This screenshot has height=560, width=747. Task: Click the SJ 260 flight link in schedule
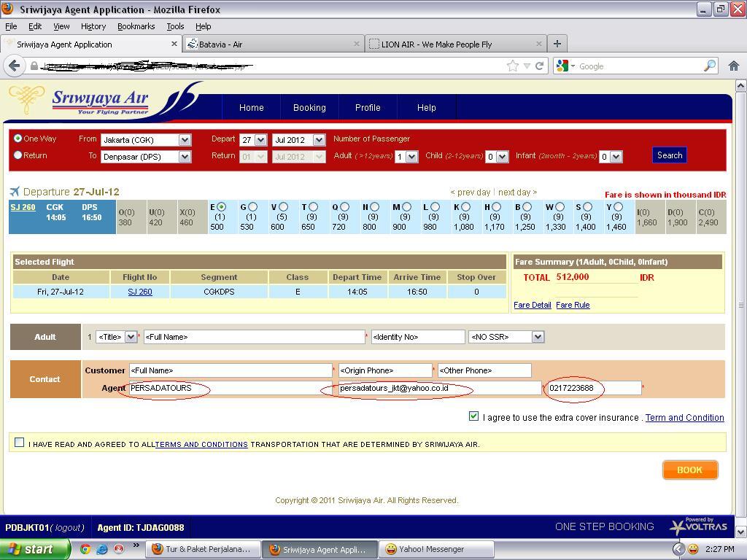(x=23, y=207)
